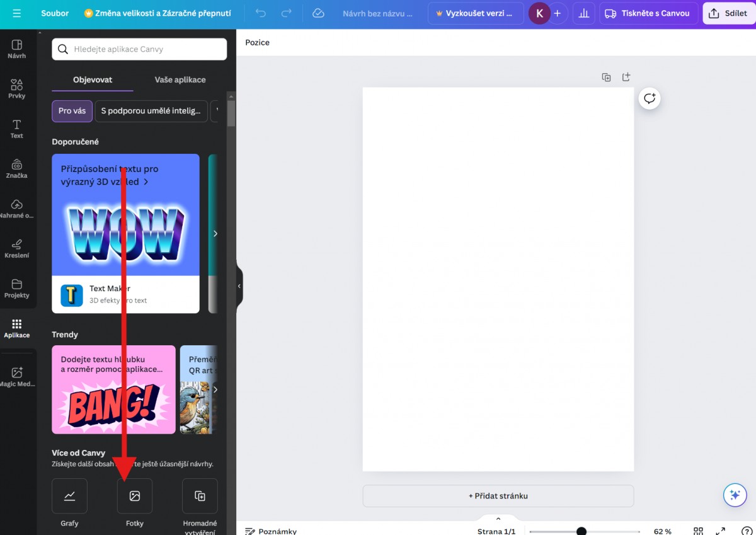The width and height of the screenshot is (756, 535).
Task: Undo the last action
Action: pyautogui.click(x=261, y=13)
